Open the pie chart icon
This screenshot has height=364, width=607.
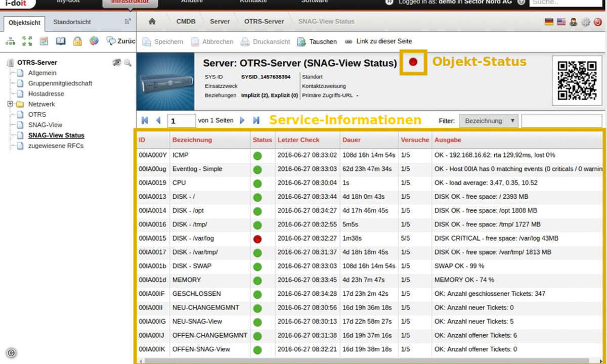(x=94, y=41)
